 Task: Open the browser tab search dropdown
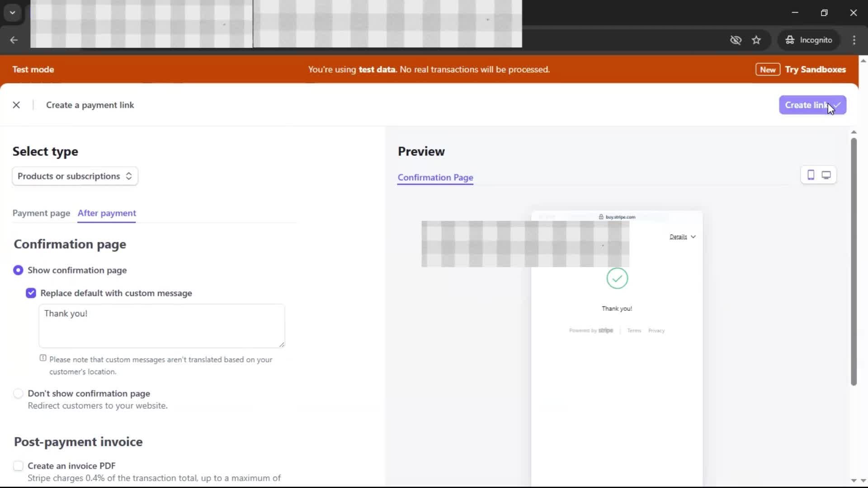(13, 13)
